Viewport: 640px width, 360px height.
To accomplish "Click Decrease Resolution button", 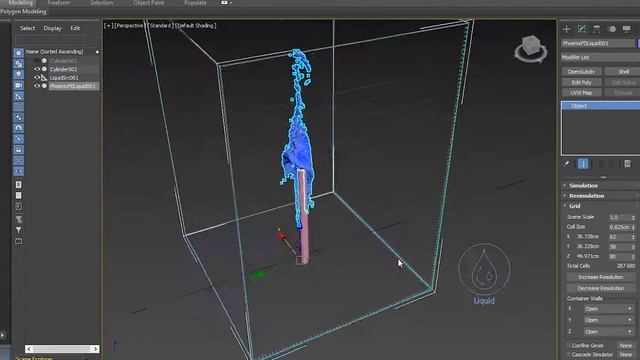I will [x=600, y=288].
